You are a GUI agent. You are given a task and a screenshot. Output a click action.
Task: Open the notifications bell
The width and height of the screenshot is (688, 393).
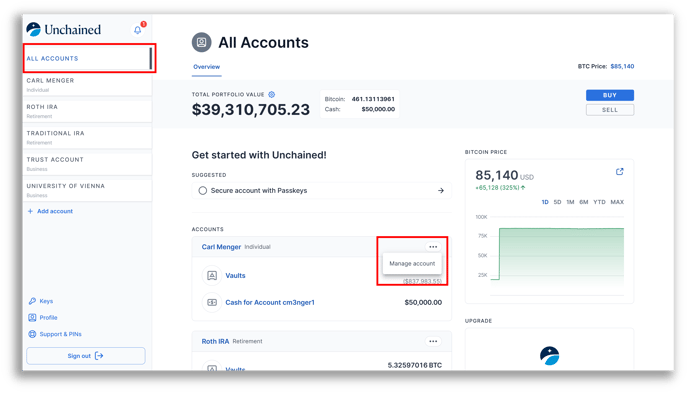(138, 30)
